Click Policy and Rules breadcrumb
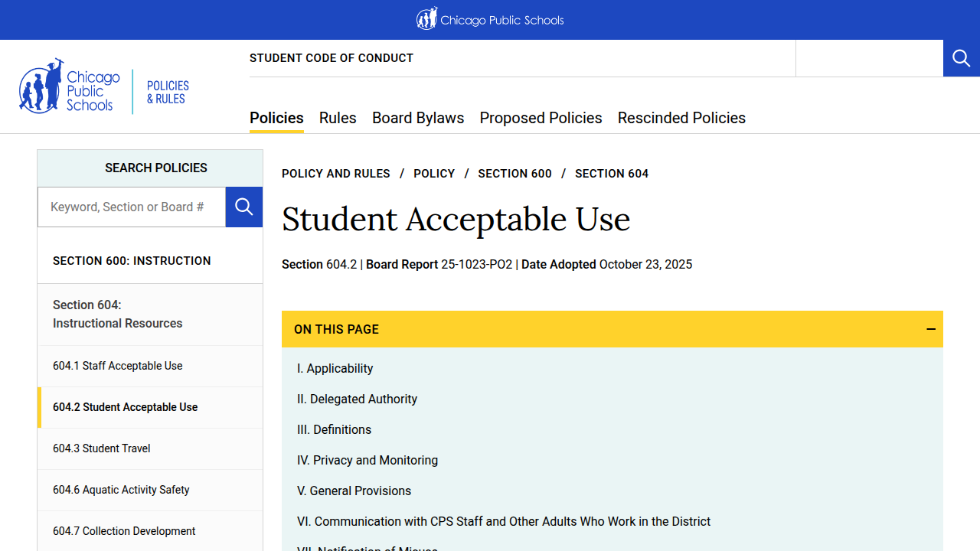 pyautogui.click(x=336, y=174)
